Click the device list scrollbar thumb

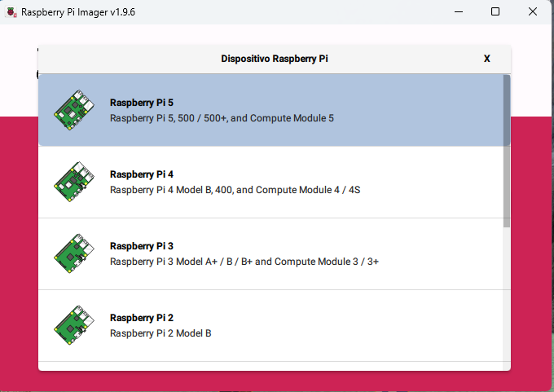tap(507, 152)
